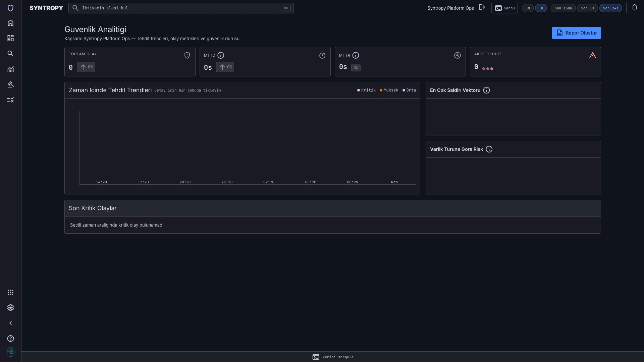Click the Syntropy shield logo icon
The height and width of the screenshot is (362, 644).
tap(10, 8)
